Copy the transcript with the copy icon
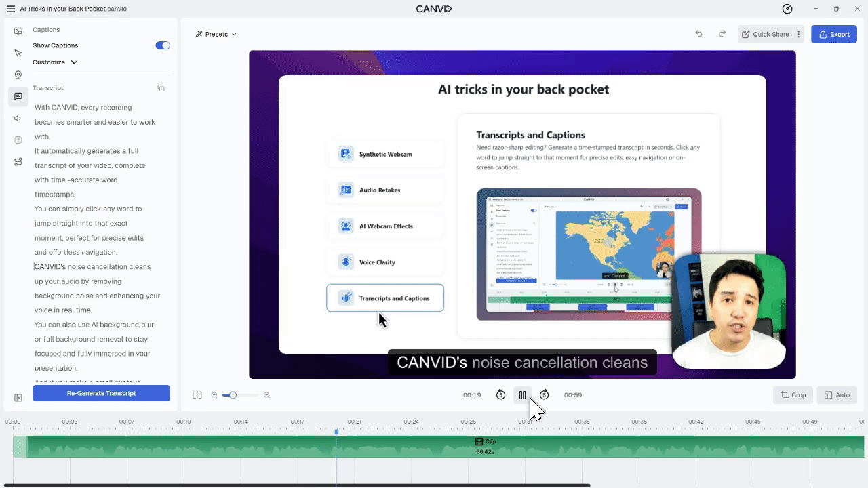Screen dimensions: 868x488 [x=161, y=88]
